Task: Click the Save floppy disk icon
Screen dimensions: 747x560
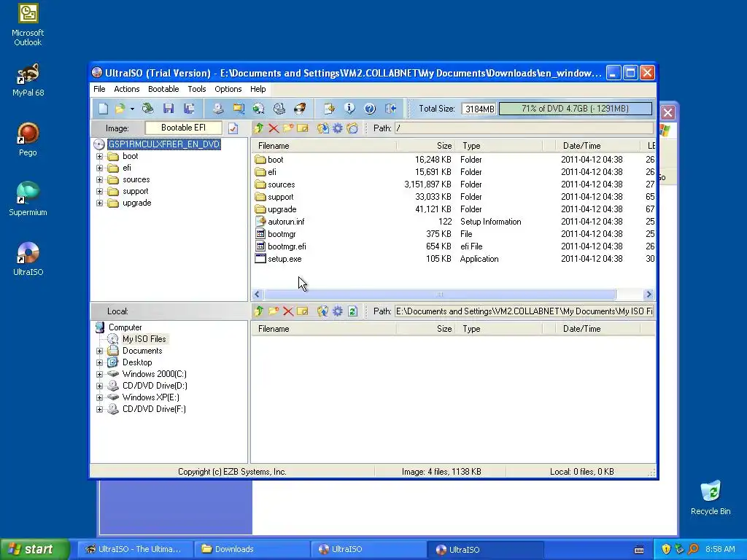Action: 169,109
